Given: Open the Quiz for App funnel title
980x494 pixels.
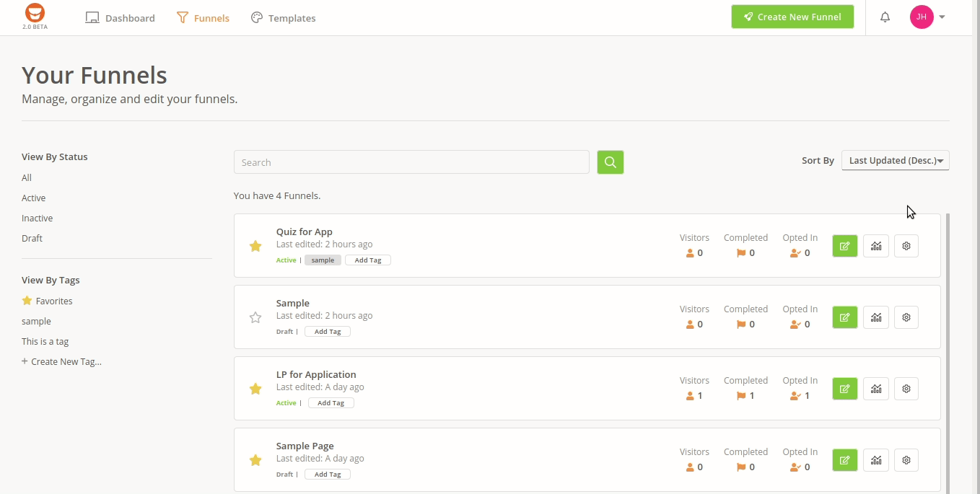Looking at the screenshot, I should 305,231.
